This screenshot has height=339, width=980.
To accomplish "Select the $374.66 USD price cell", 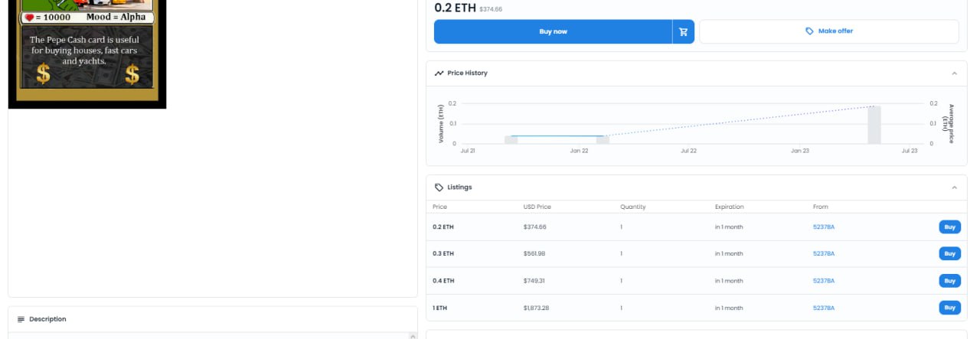I will 534,227.
